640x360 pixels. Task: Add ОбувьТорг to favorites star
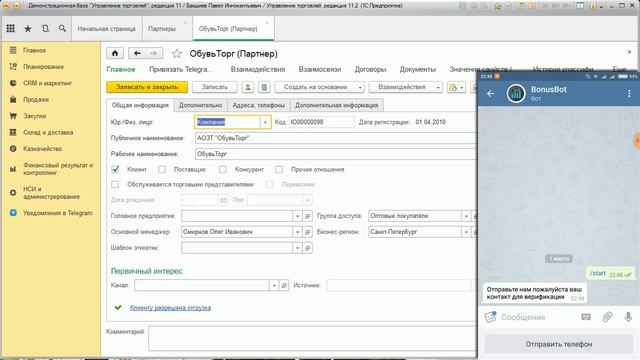[x=177, y=53]
